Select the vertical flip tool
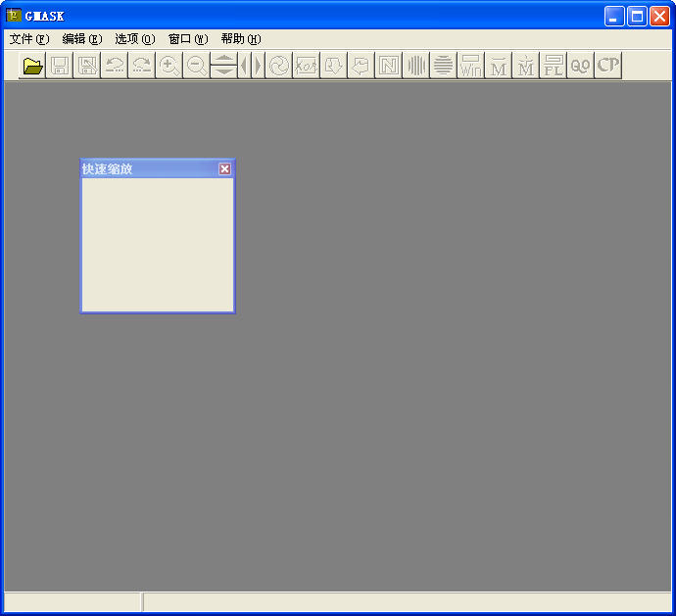 coord(224,66)
